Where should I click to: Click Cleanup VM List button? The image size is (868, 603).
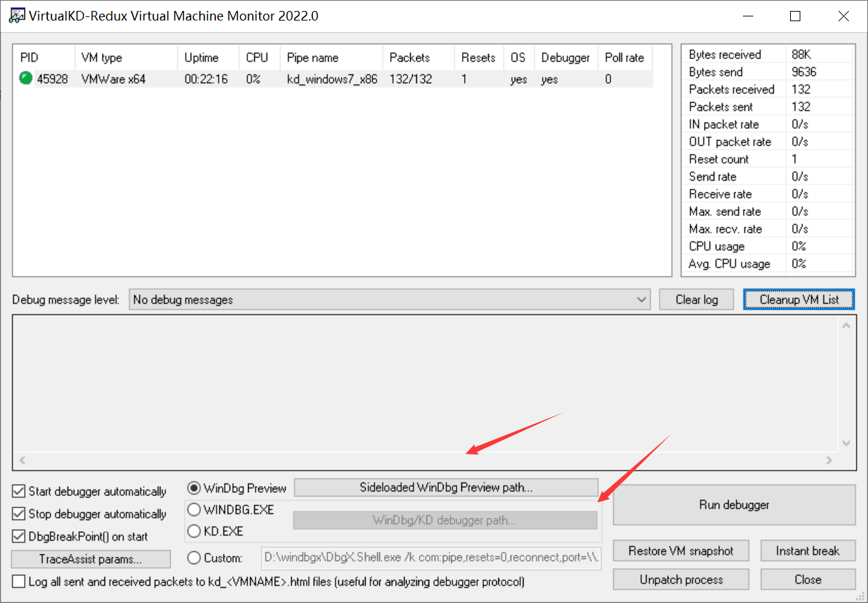click(x=799, y=299)
